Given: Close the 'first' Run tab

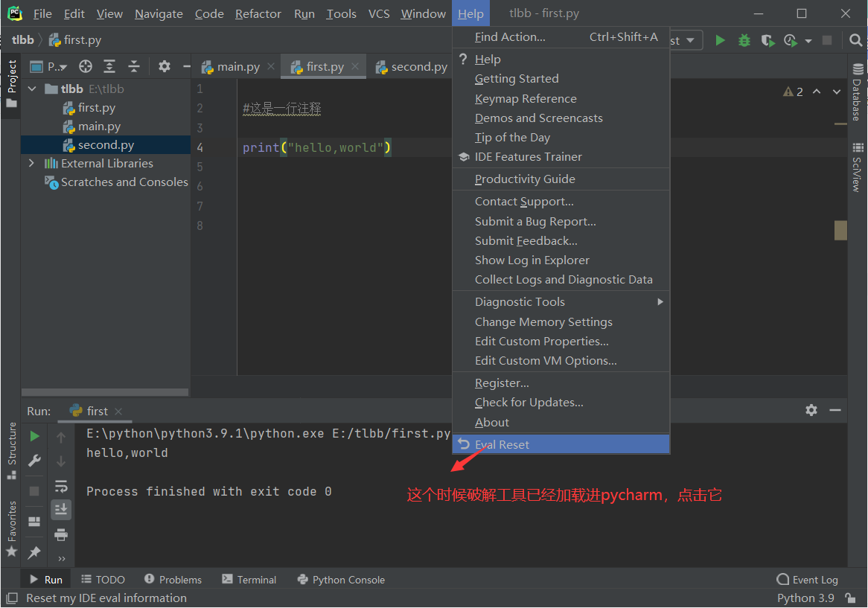Looking at the screenshot, I should pyautogui.click(x=118, y=411).
